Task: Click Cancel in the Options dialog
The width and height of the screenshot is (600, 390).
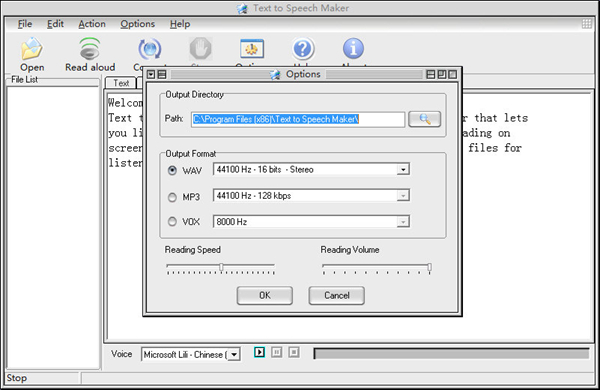Action: click(x=337, y=295)
